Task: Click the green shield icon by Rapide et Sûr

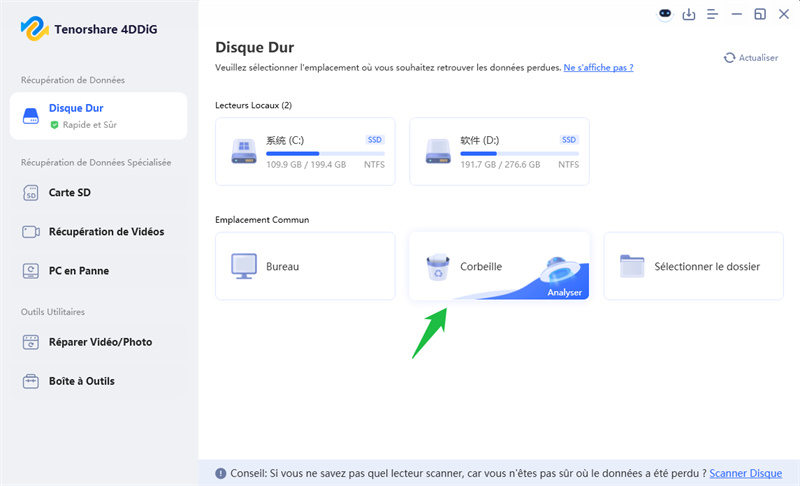Action: pyautogui.click(x=54, y=125)
